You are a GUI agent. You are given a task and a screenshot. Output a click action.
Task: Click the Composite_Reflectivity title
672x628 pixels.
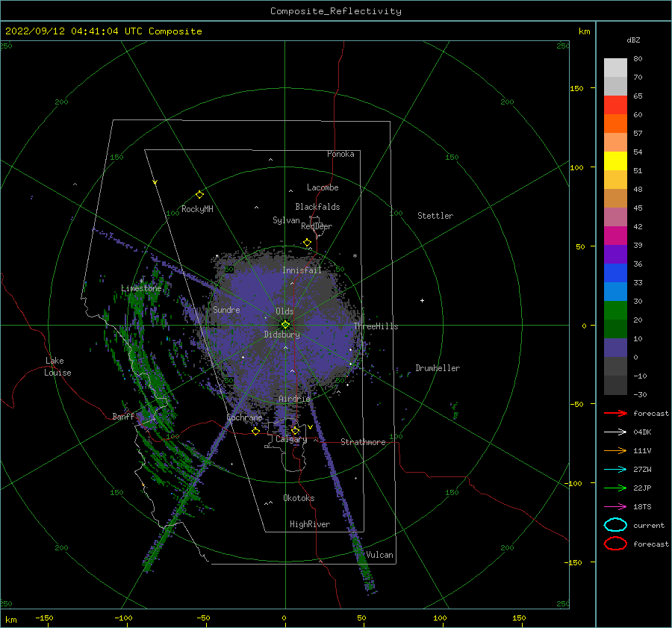pos(336,11)
